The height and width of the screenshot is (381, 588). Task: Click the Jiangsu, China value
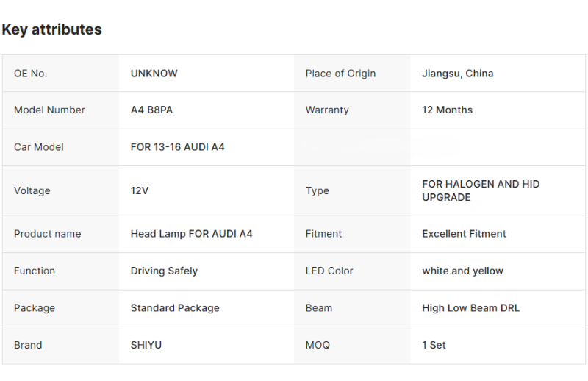pyautogui.click(x=457, y=74)
